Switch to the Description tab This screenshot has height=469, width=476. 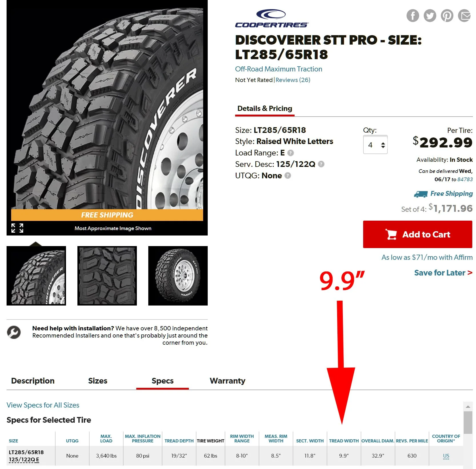pyautogui.click(x=33, y=381)
